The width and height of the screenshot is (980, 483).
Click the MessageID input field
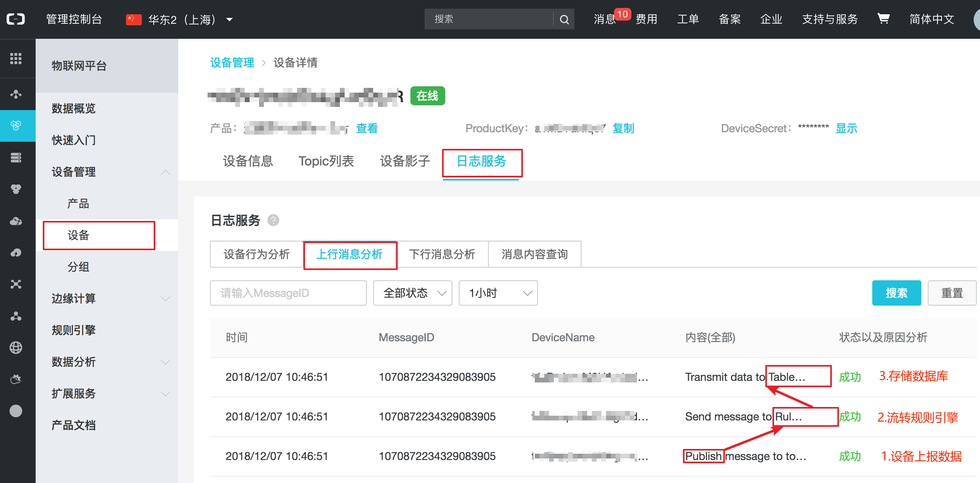point(288,294)
